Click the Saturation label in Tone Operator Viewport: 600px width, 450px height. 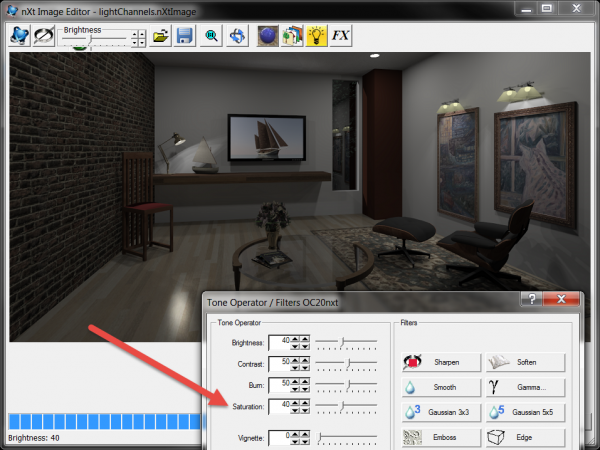tap(248, 407)
